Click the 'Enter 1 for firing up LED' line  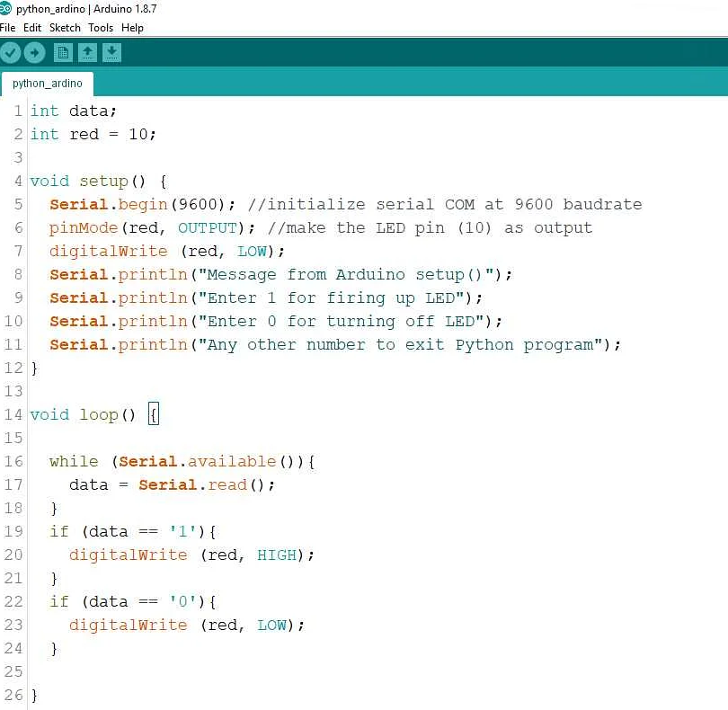click(266, 298)
